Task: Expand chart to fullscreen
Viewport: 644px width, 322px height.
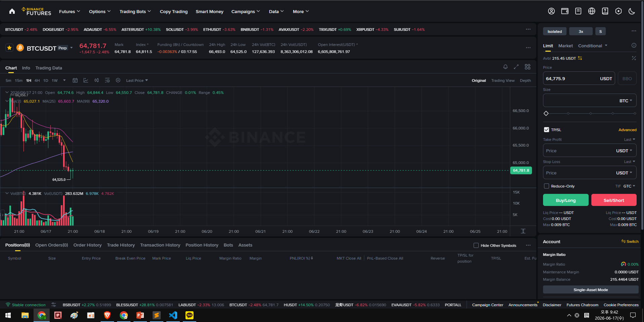Action: (516, 67)
